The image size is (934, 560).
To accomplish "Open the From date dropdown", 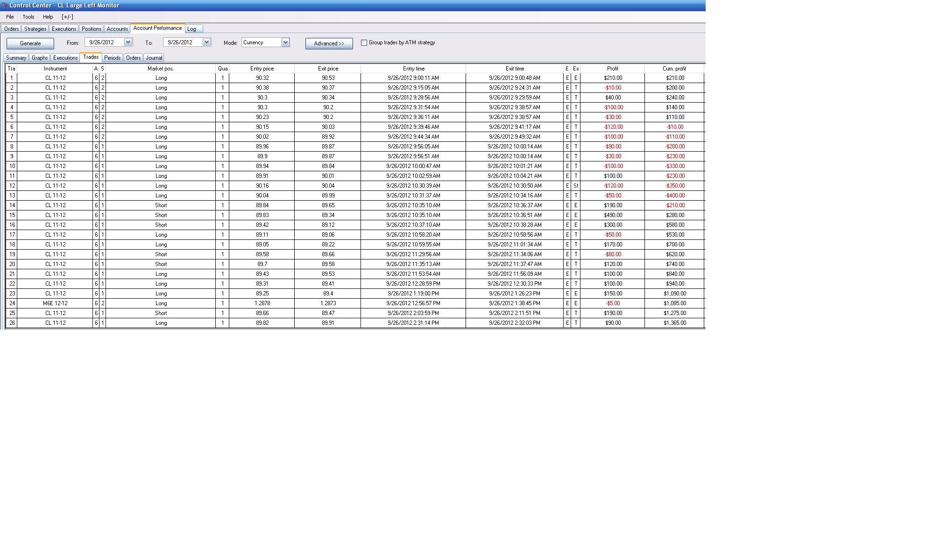I will click(128, 42).
